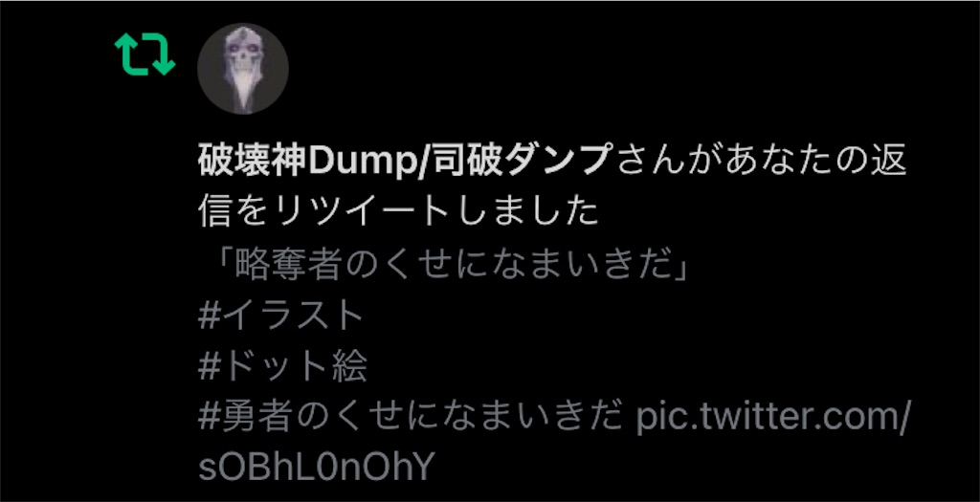Select the #勇者のくせになまいきだ hashtag
This screenshot has height=502, width=980.
pos(410,418)
